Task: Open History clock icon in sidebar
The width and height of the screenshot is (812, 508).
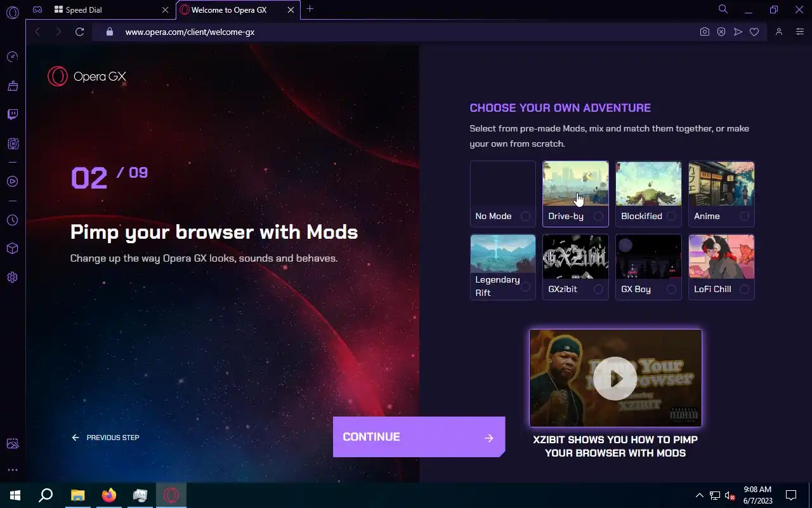Action: tap(12, 220)
